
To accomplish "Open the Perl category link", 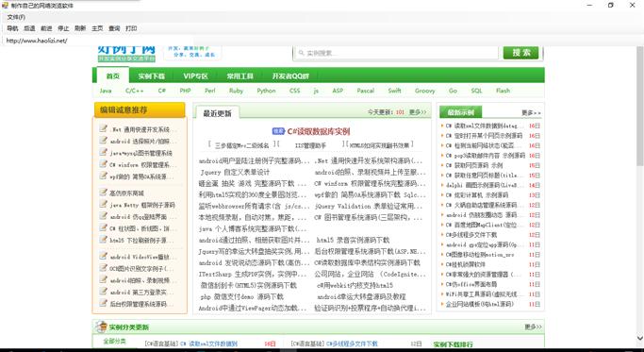I will pos(210,91).
